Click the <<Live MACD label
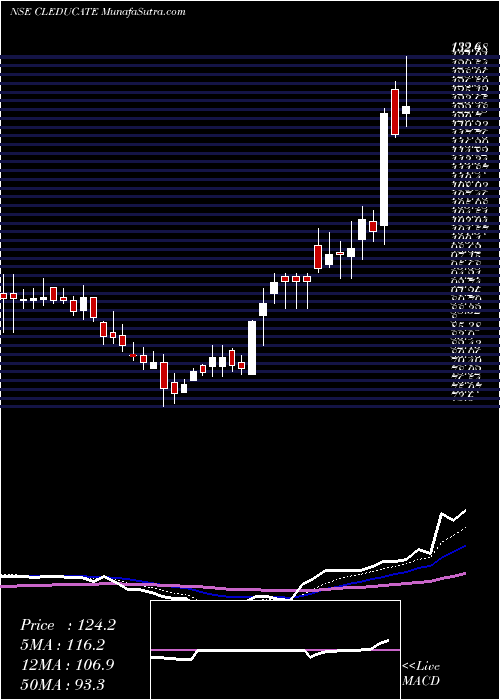Image resolution: width=500 pixels, height=700 pixels. 421,674
